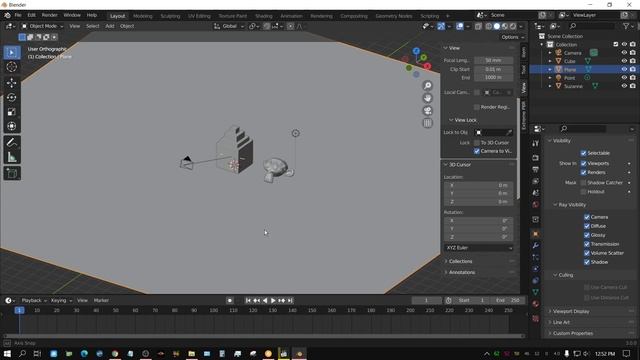Jump to the timeline end frame

(290, 300)
